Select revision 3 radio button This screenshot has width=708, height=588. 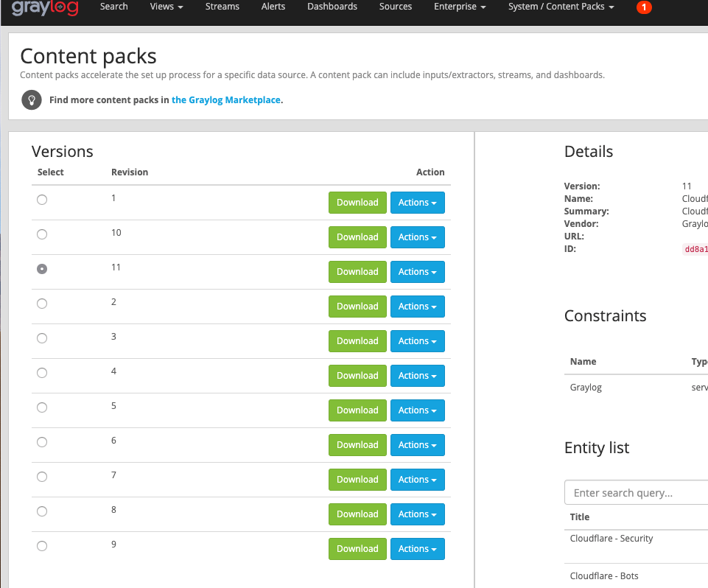pyautogui.click(x=42, y=338)
